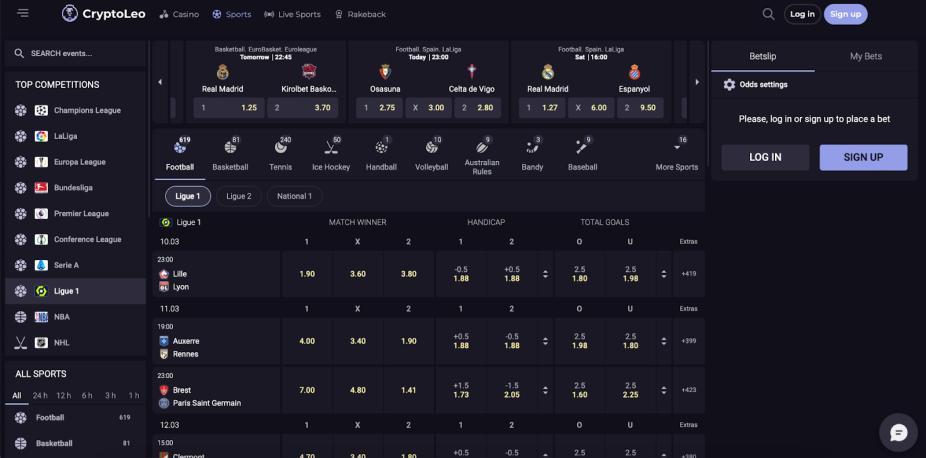This screenshot has height=458, width=926.
Task: Click the Search events input field
Action: 80,53
